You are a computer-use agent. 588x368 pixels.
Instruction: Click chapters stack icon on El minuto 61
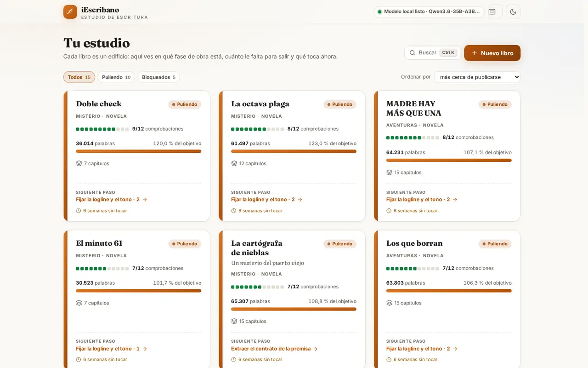coord(79,303)
